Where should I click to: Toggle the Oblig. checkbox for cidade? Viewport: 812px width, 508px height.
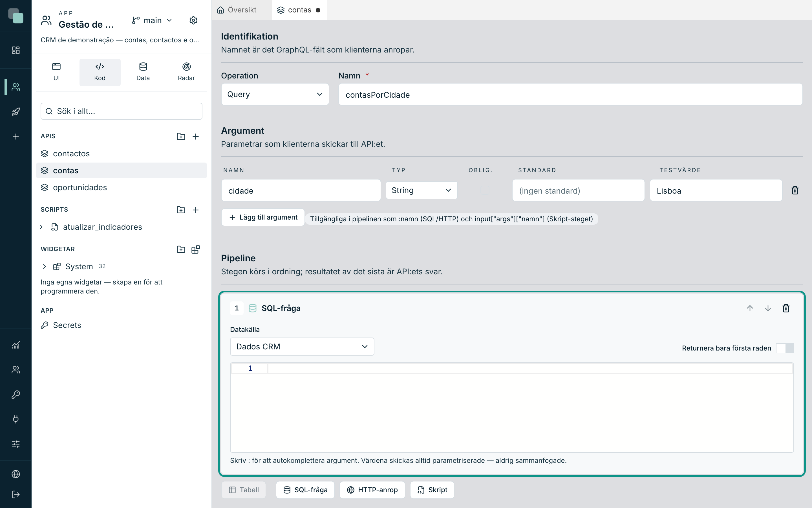click(485, 190)
